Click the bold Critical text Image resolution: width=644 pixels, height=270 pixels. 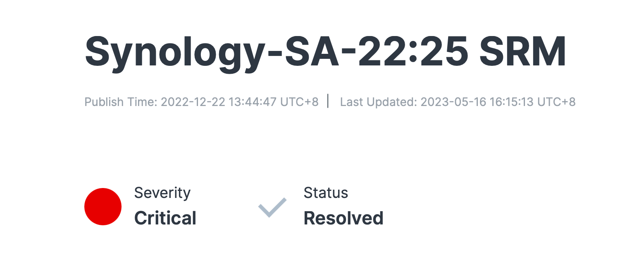click(165, 218)
